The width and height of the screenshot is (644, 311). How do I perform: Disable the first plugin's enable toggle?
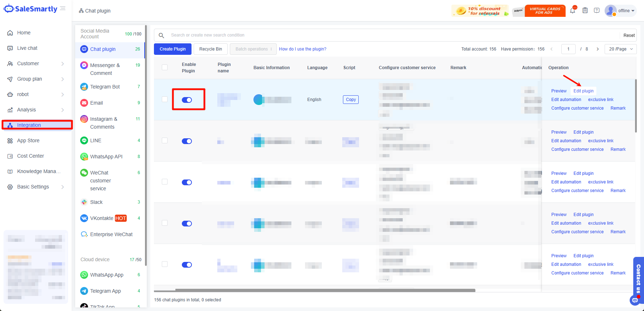click(x=187, y=100)
